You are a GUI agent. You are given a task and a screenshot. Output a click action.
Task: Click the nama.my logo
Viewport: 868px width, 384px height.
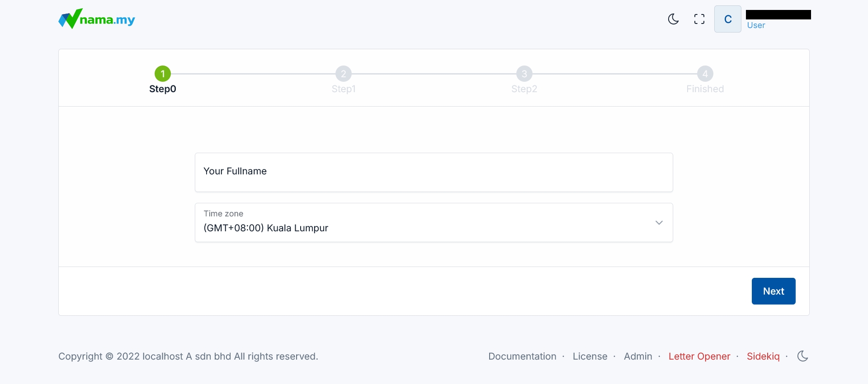97,19
